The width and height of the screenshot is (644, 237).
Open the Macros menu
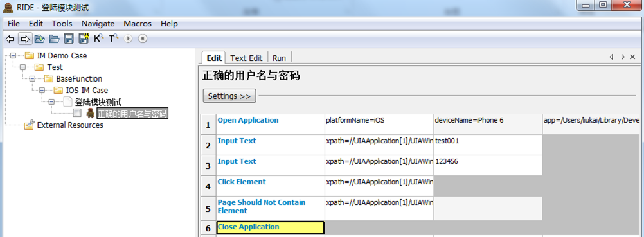[x=138, y=24]
